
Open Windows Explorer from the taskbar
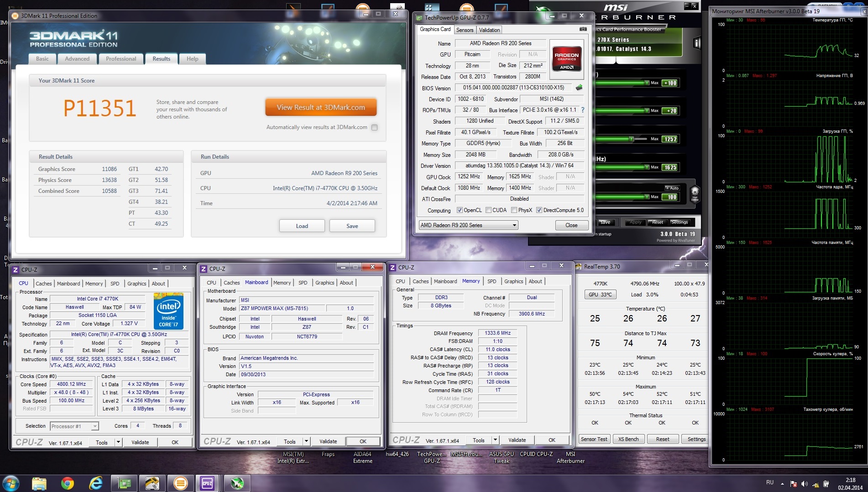pyautogui.click(x=39, y=483)
